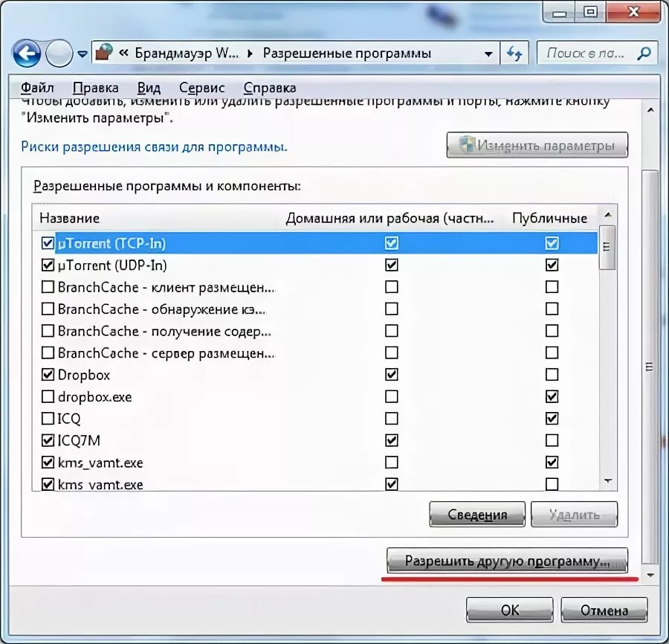This screenshot has width=669, height=644.
Task: Select the Брандмауэр W... breadcrumb
Action: 186,54
